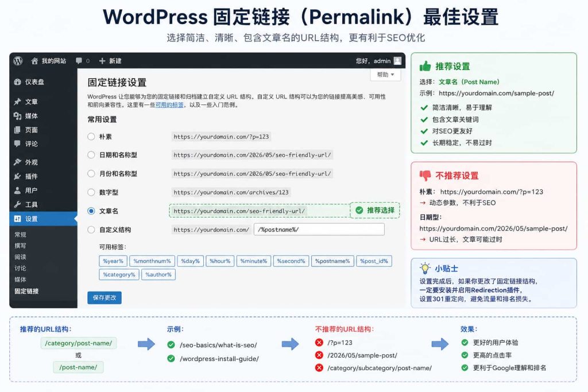The height and width of the screenshot is (392, 588).
Task: Click the thumbs-up icon beside 推荐设置
Action: [425, 67]
